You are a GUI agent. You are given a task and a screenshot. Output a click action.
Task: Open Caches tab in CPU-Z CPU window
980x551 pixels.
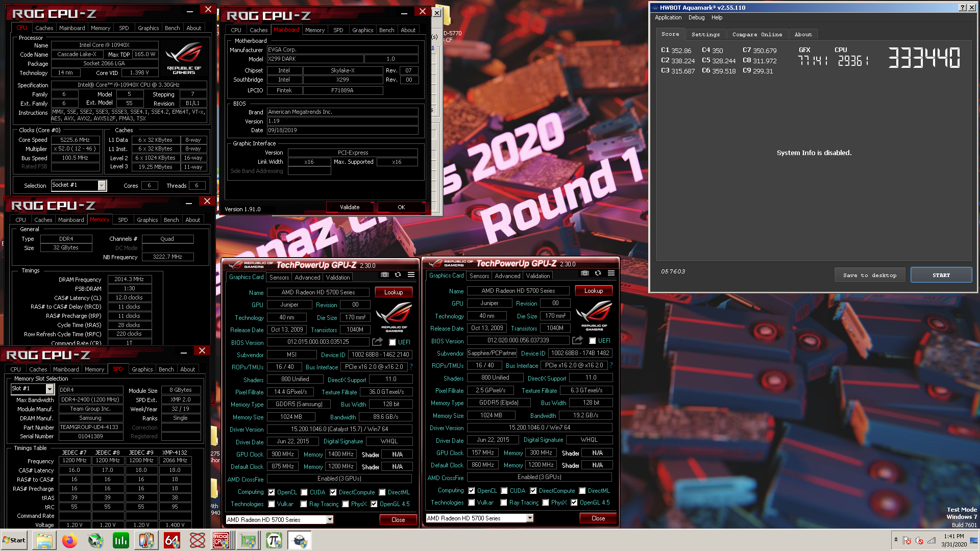pyautogui.click(x=44, y=28)
